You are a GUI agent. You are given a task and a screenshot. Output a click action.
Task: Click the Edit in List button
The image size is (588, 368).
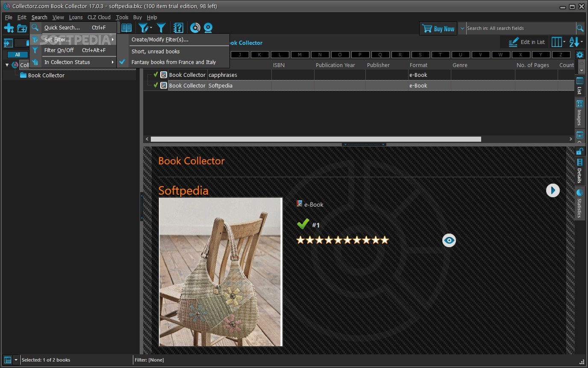[x=527, y=42]
